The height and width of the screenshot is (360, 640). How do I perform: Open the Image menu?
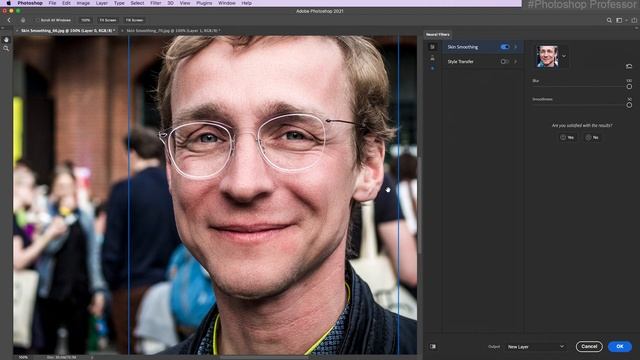pyautogui.click(x=83, y=3)
